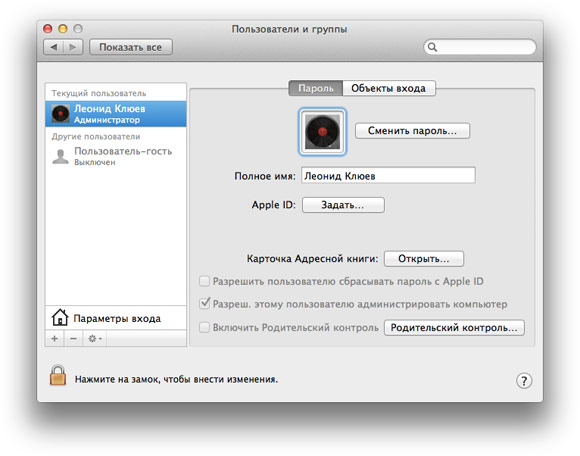
Task: Click the Задать Apple ID button
Action: click(x=343, y=205)
